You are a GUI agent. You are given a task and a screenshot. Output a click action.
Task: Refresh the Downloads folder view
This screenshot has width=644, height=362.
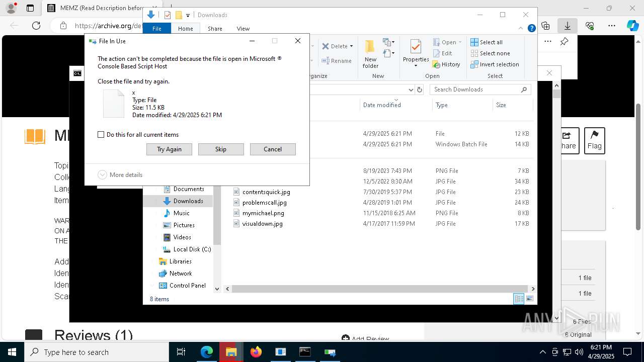click(x=420, y=89)
